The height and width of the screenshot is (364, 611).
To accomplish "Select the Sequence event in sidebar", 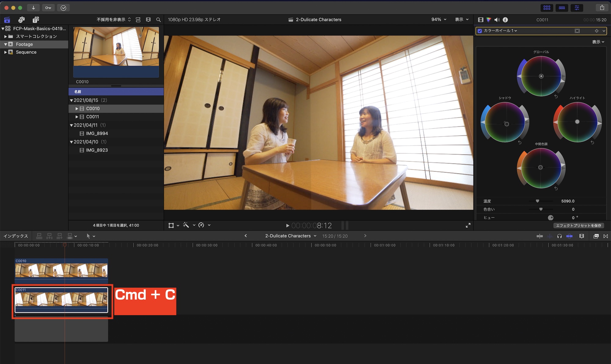I will pos(26,52).
